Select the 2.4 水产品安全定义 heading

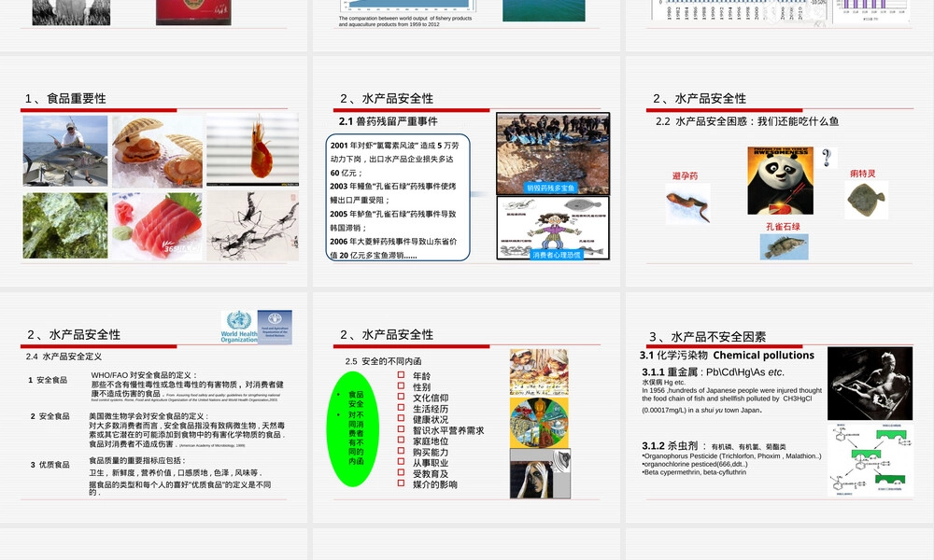[64, 357]
